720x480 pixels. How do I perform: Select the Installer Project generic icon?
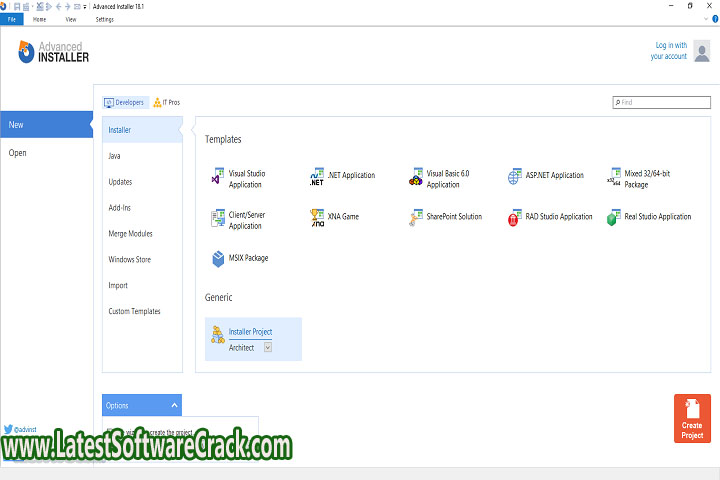(x=218, y=335)
